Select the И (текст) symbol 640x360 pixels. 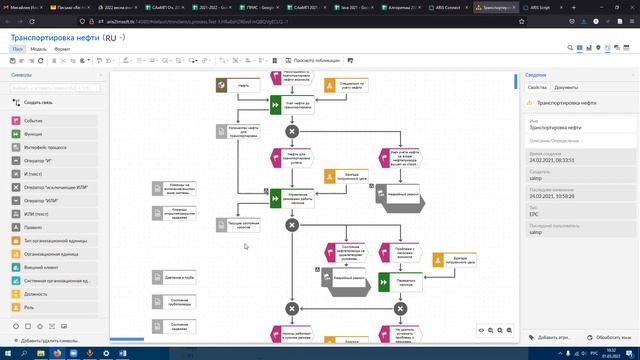pyautogui.click(x=54, y=174)
